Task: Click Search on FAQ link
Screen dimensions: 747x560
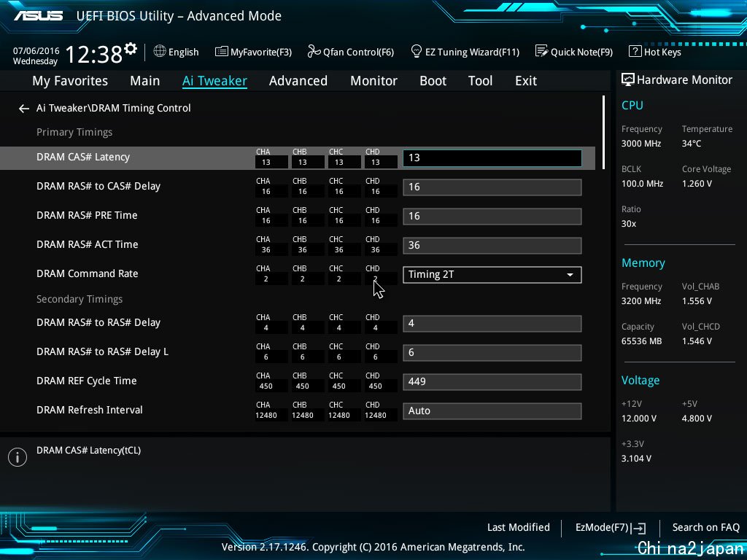Action: click(x=705, y=528)
